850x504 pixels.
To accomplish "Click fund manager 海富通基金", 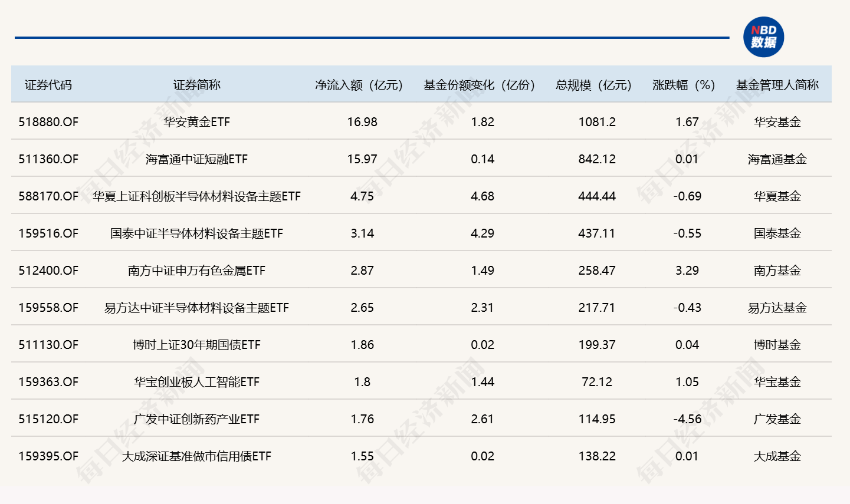I will 777,159.
